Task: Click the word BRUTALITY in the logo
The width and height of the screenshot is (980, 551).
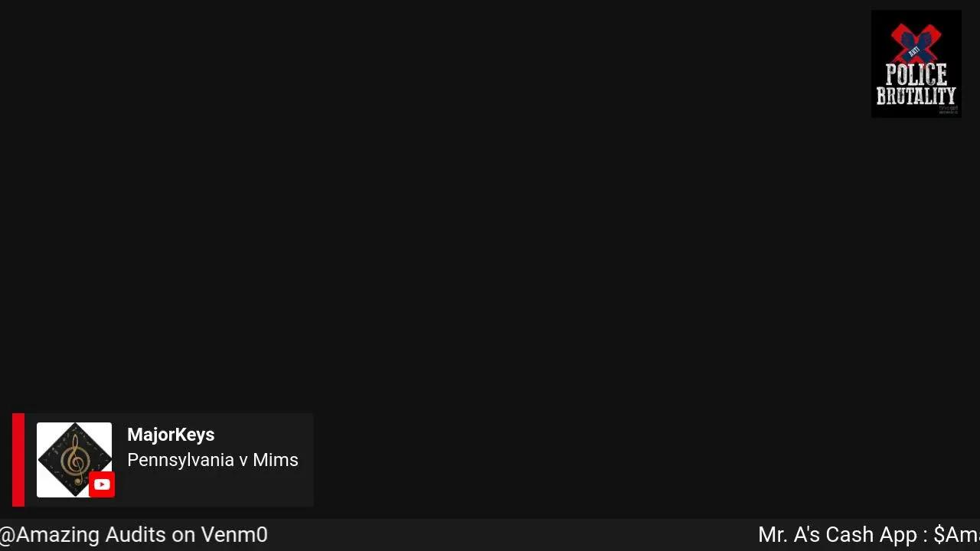Action: pos(916,96)
